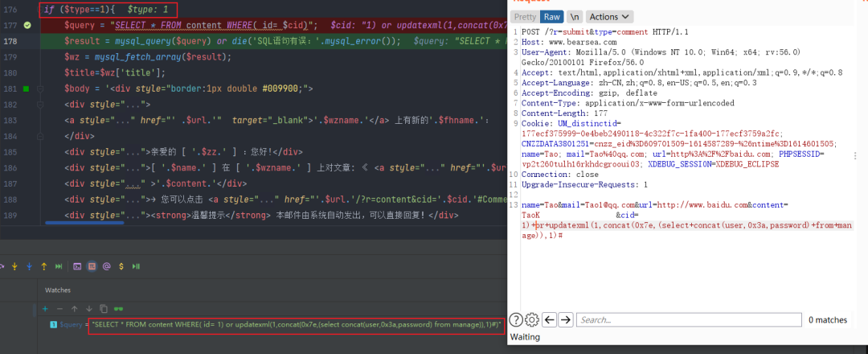Collapse the if block at line 176
This screenshot has width=868, height=354.
pos(40,10)
